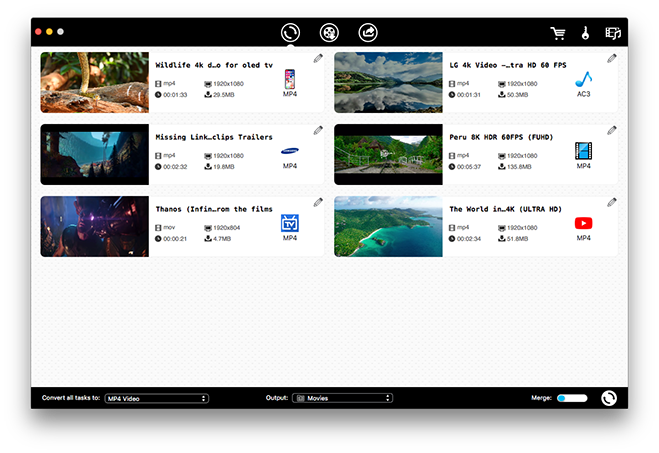Open the Output folder Movies dropdown
659x453 pixels.
coord(343,398)
